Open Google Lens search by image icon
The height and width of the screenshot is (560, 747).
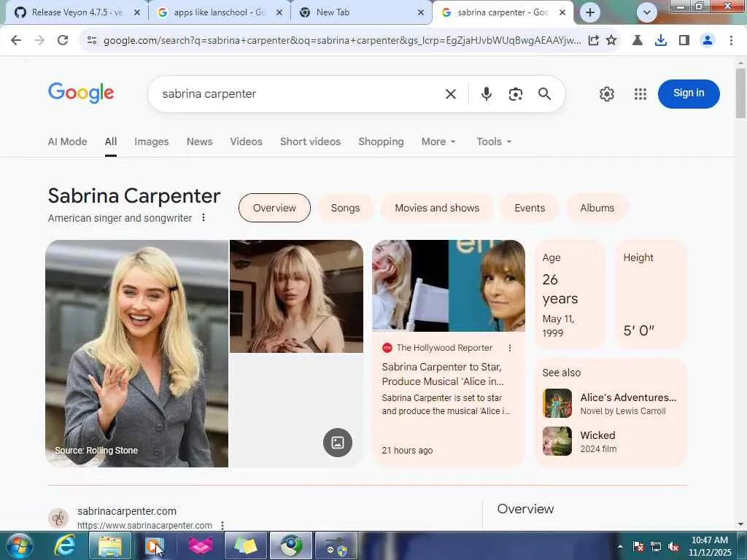[x=516, y=94]
